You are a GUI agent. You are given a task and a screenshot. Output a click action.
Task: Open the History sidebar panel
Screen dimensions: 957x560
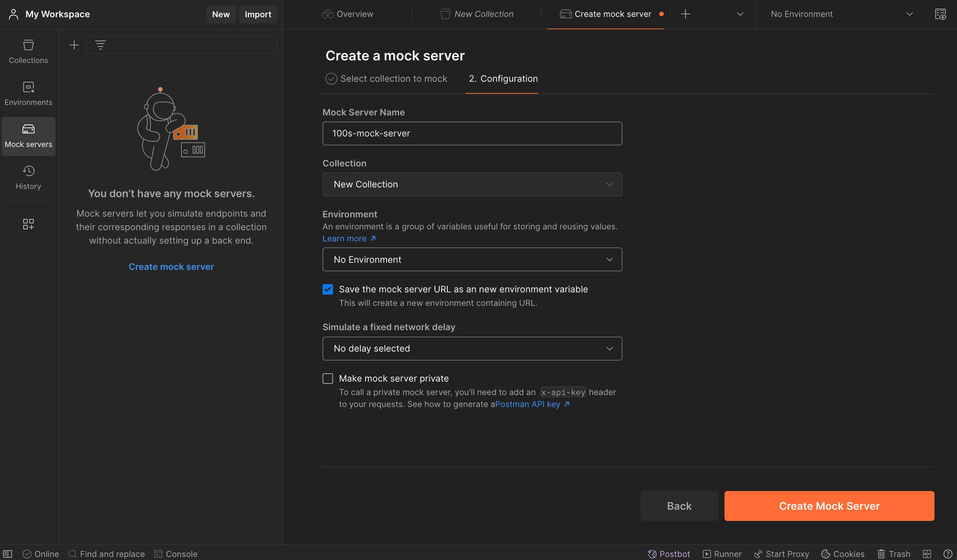click(28, 178)
